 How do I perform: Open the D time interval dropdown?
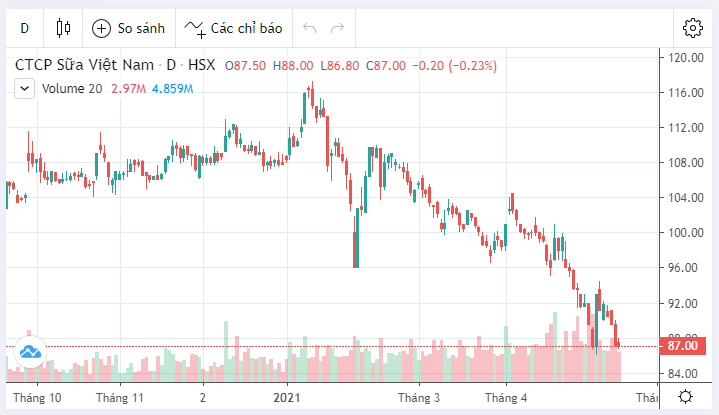tap(24, 27)
